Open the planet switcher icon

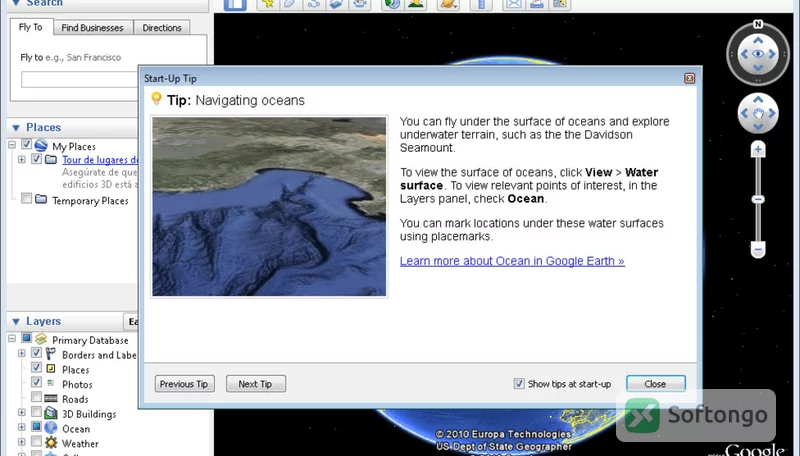(x=448, y=4)
